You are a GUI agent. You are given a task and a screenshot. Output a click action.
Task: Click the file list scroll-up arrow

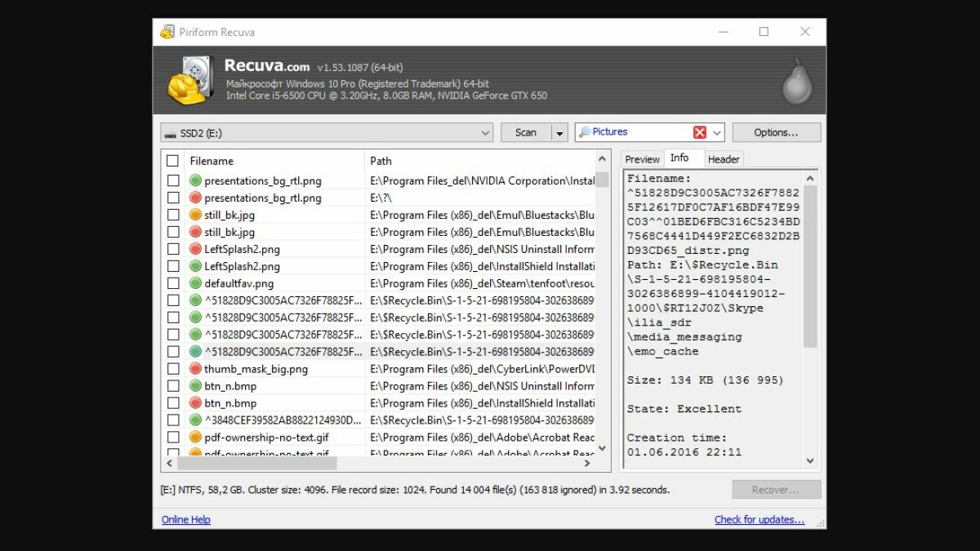pos(602,159)
